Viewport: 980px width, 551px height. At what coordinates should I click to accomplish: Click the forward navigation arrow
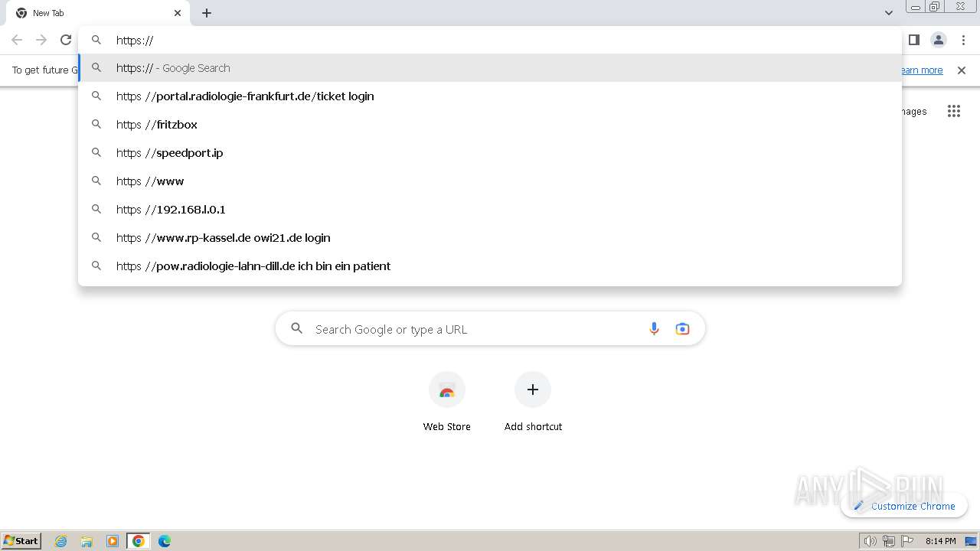41,40
